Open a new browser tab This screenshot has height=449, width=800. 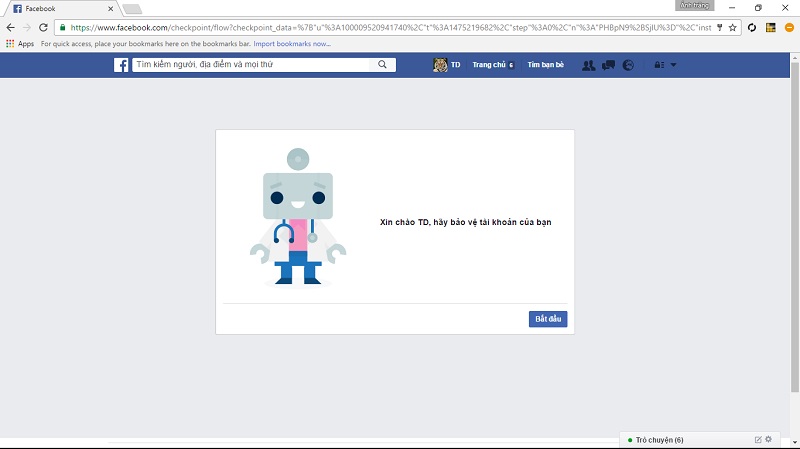(x=132, y=9)
